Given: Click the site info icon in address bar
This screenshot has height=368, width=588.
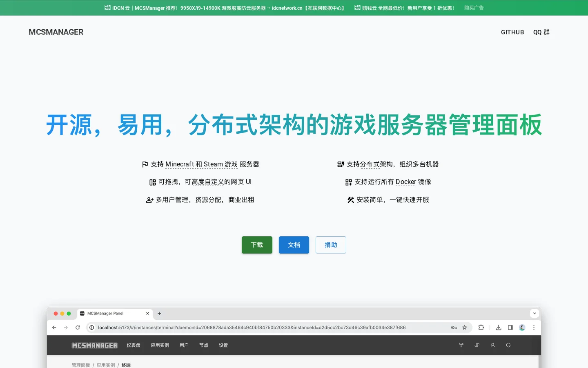Looking at the screenshot, I should 92,328.
